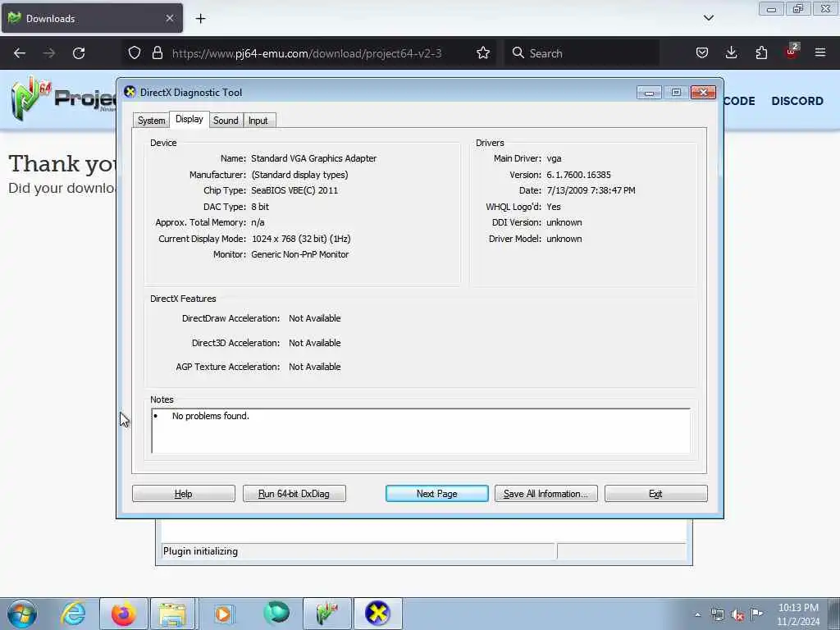
Task: Open the Firefox hamburger application menu
Action: [x=820, y=52]
